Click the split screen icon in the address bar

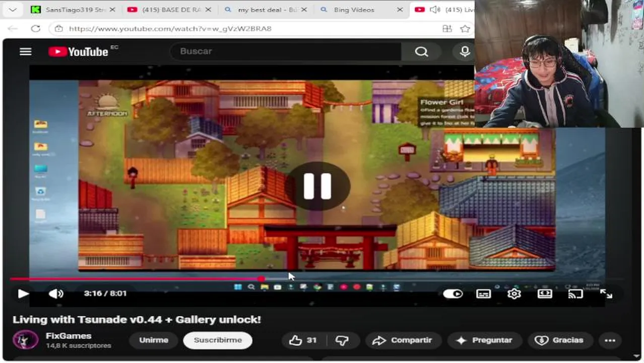tap(447, 29)
